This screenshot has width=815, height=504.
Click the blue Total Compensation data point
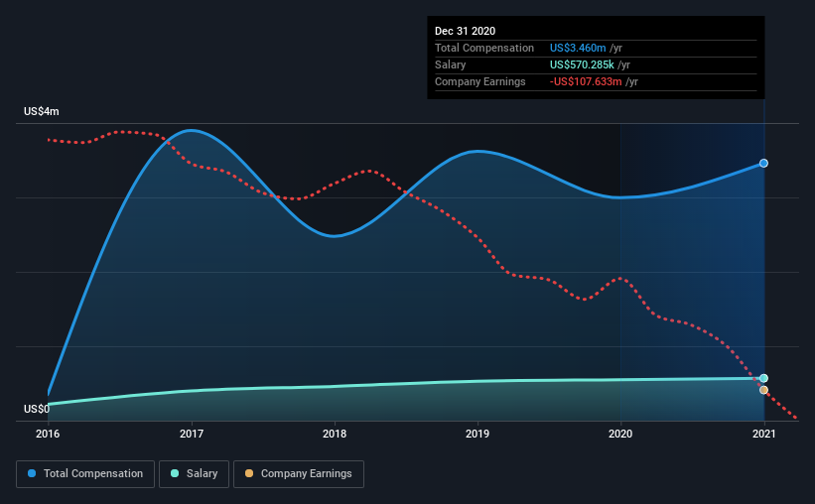click(x=763, y=163)
